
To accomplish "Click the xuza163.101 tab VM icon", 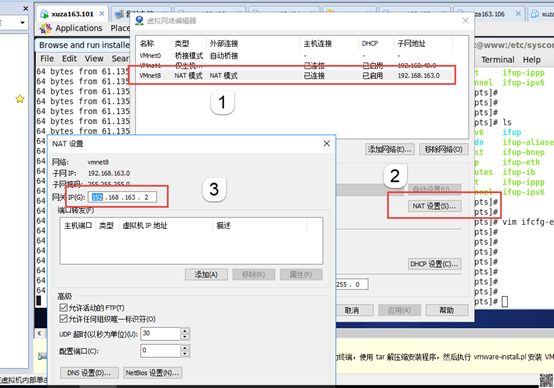I will point(44,14).
